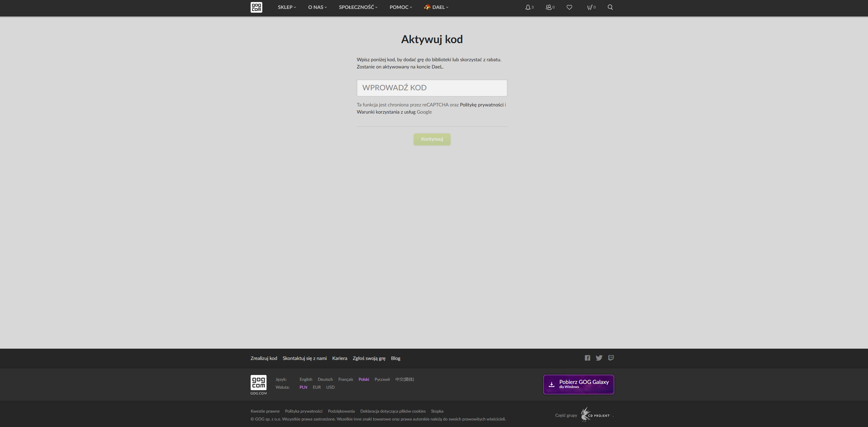Open GOG Facebook page icon
Screen dimensions: 868x427
[587, 358]
